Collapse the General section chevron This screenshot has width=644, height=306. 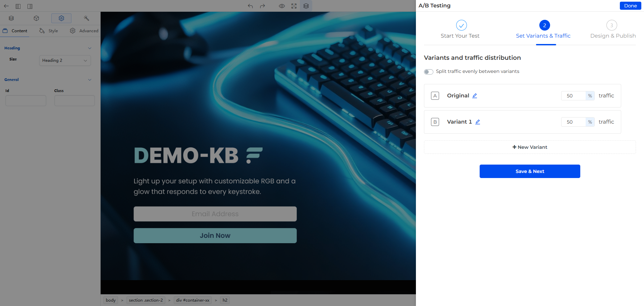[x=90, y=80]
